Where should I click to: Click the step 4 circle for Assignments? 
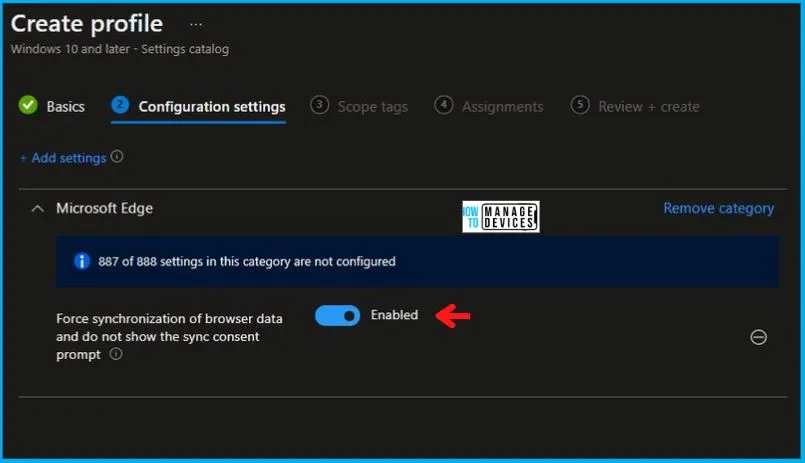(x=444, y=105)
